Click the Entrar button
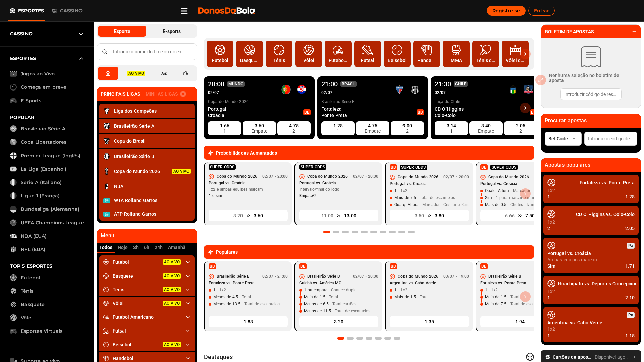This screenshot has width=644, height=362. tap(541, 11)
